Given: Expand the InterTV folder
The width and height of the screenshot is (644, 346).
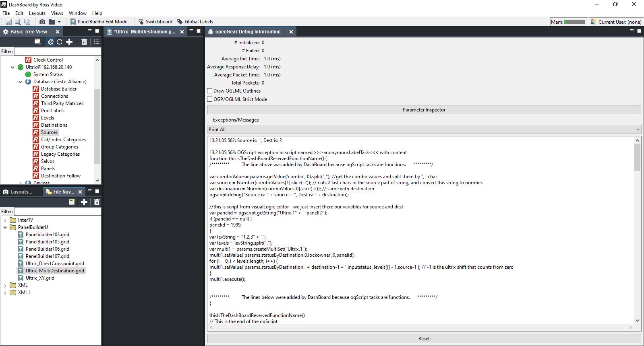Looking at the screenshot, I should coord(5,220).
